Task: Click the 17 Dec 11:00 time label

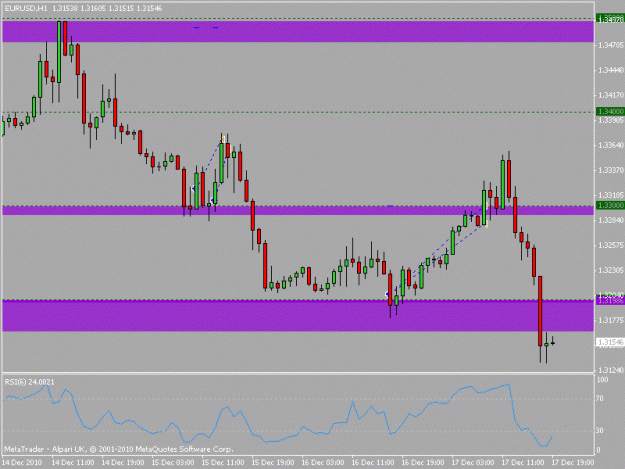Action: click(523, 462)
